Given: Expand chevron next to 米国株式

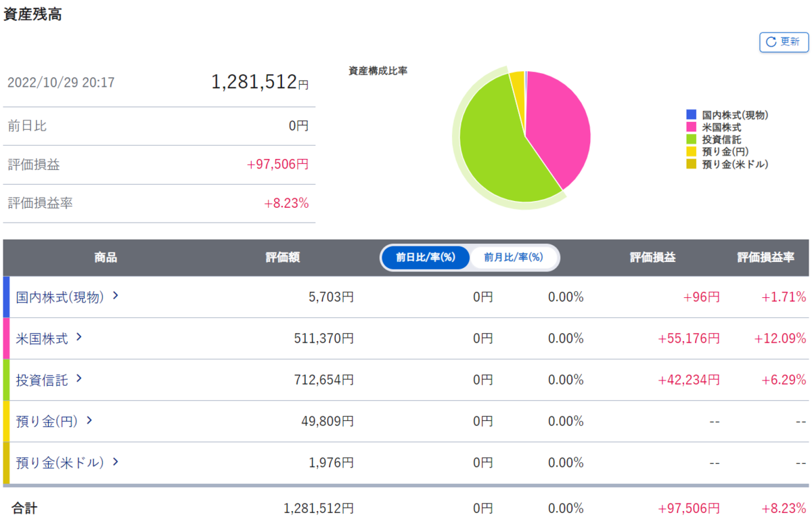Looking at the screenshot, I should tap(79, 337).
